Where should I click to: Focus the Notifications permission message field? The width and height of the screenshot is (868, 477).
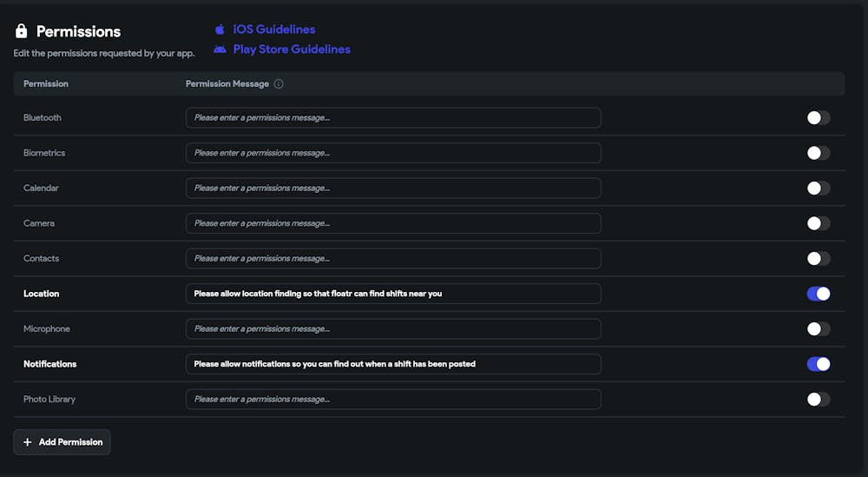(x=393, y=364)
